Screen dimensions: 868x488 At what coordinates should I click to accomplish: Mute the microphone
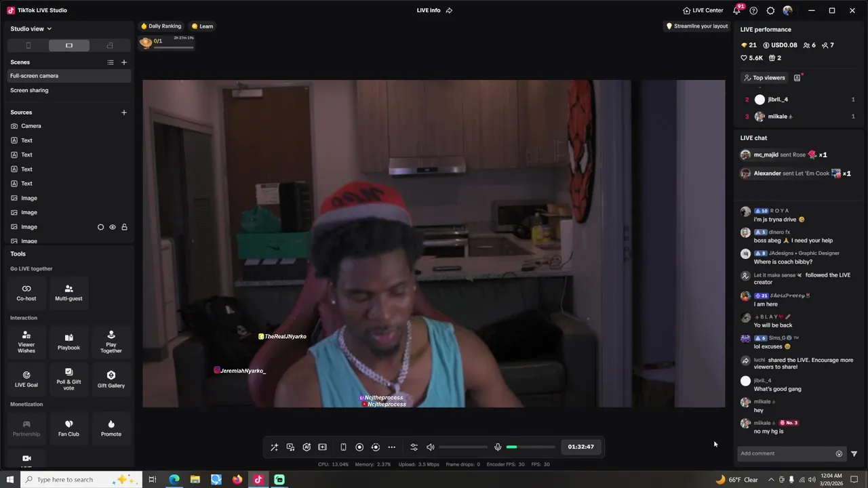498,447
